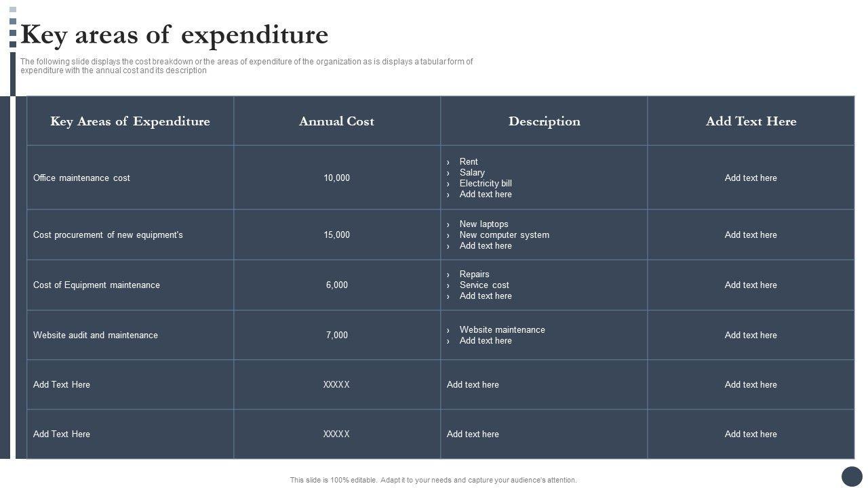Select the 'Key areas of expenditure' slide title
The image size is (868, 488).
click(x=174, y=35)
